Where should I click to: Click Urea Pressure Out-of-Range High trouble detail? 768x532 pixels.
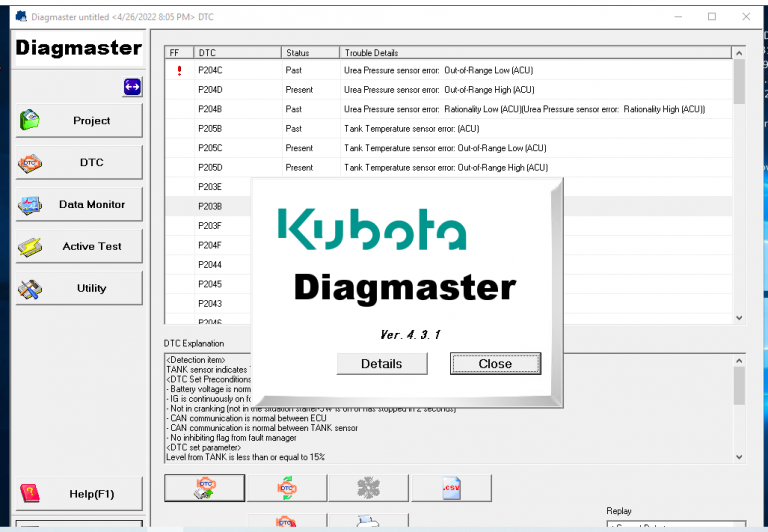pyautogui.click(x=439, y=90)
